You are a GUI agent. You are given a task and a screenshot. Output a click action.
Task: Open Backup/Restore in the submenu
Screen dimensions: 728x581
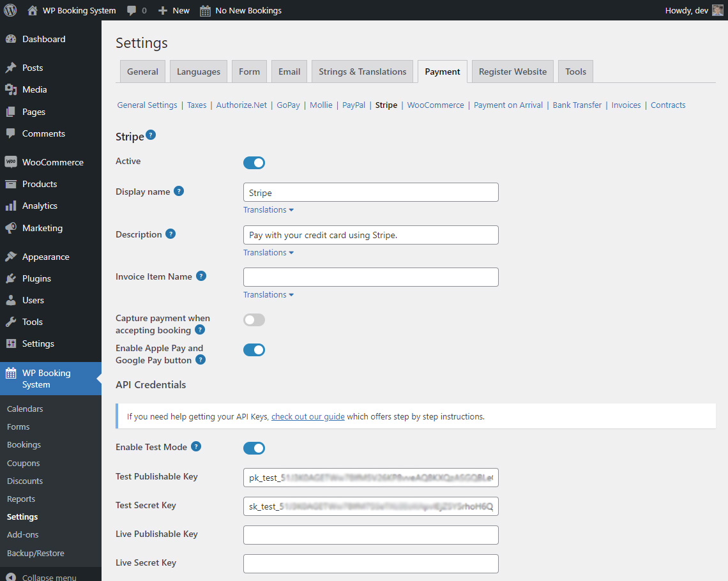(36, 553)
